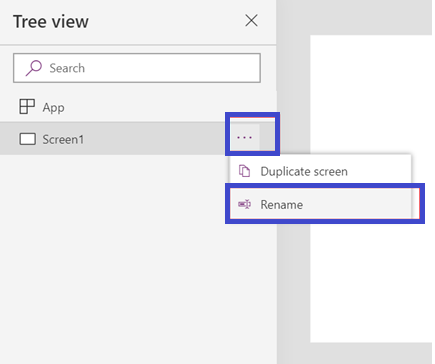Focus the Search input field
Viewport: 435px width, 364px height.
tap(137, 68)
